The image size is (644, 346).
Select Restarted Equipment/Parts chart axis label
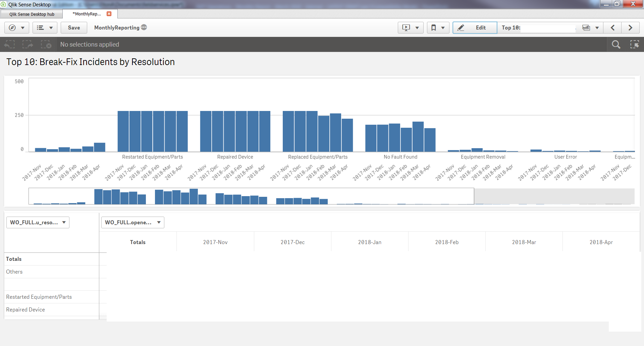pos(153,157)
